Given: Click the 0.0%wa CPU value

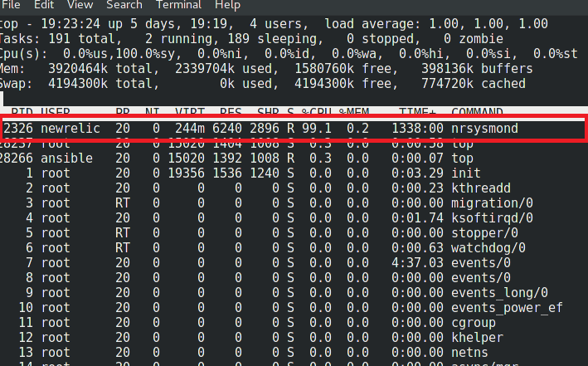Looking at the screenshot, I should [x=354, y=54].
